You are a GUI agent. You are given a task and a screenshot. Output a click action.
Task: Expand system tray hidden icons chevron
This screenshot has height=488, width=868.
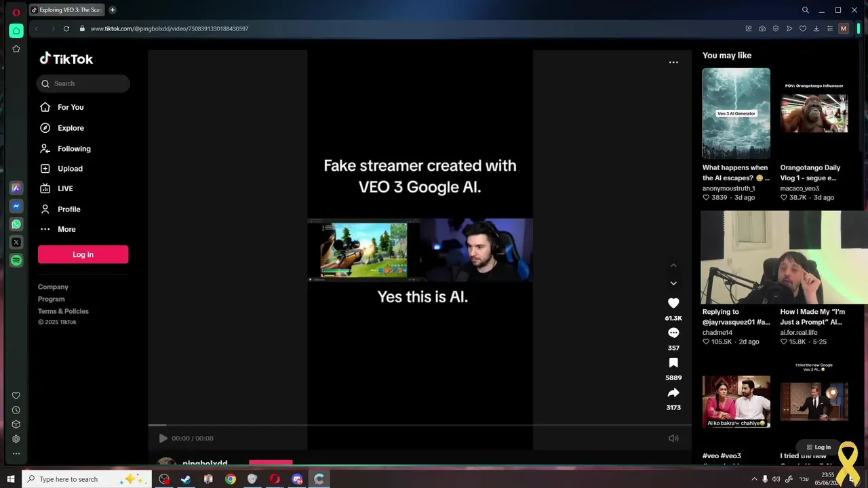pyautogui.click(x=754, y=479)
